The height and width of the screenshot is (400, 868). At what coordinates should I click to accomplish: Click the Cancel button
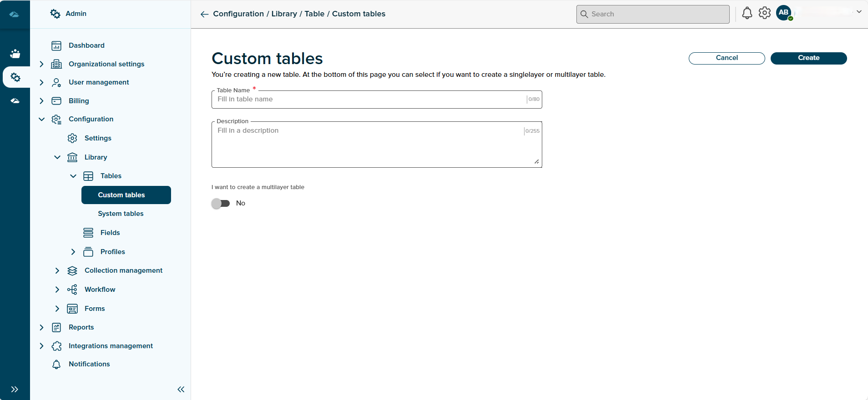point(727,58)
